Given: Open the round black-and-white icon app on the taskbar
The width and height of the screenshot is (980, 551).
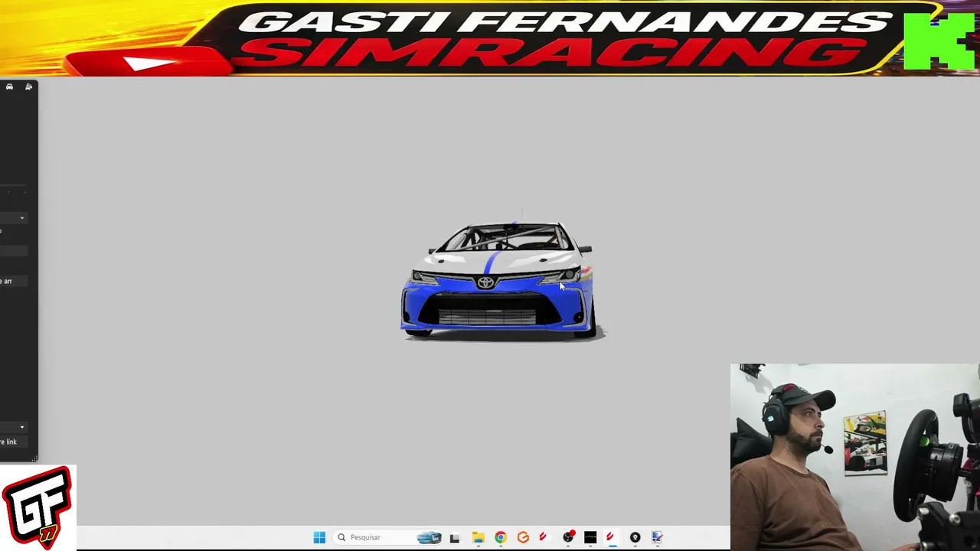Looking at the screenshot, I should tap(635, 537).
